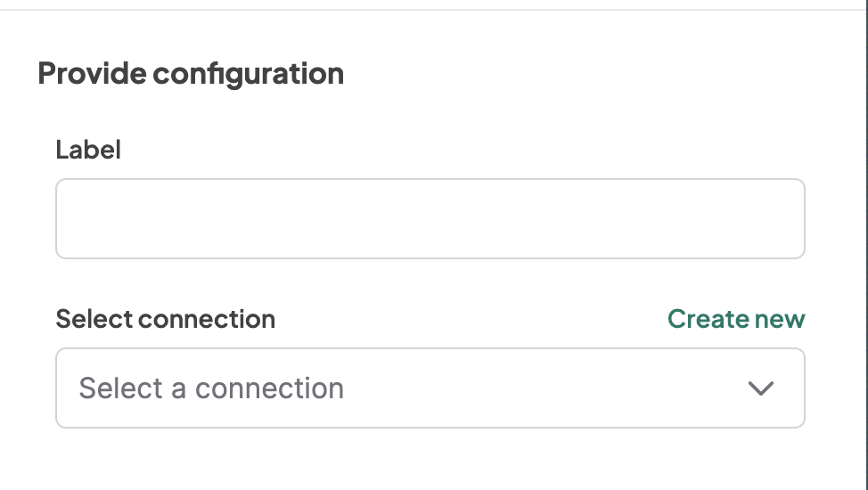
Task: Place the cursor in the box under Label
Action: [430, 219]
